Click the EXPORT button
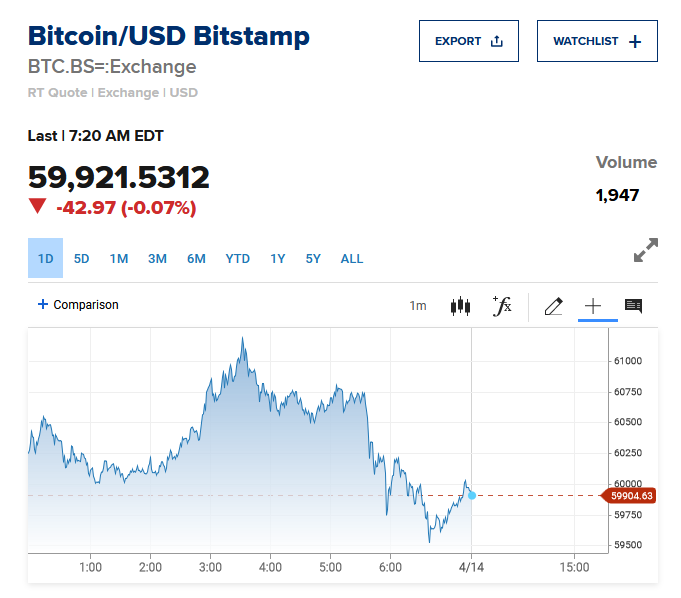Viewport: 681px width, 598px height. pyautogui.click(x=469, y=42)
